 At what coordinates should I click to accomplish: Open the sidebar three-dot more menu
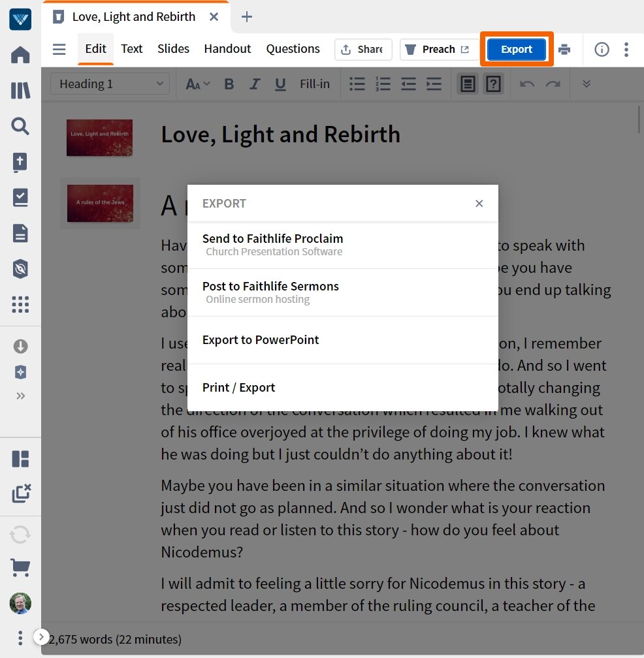pyautogui.click(x=20, y=638)
